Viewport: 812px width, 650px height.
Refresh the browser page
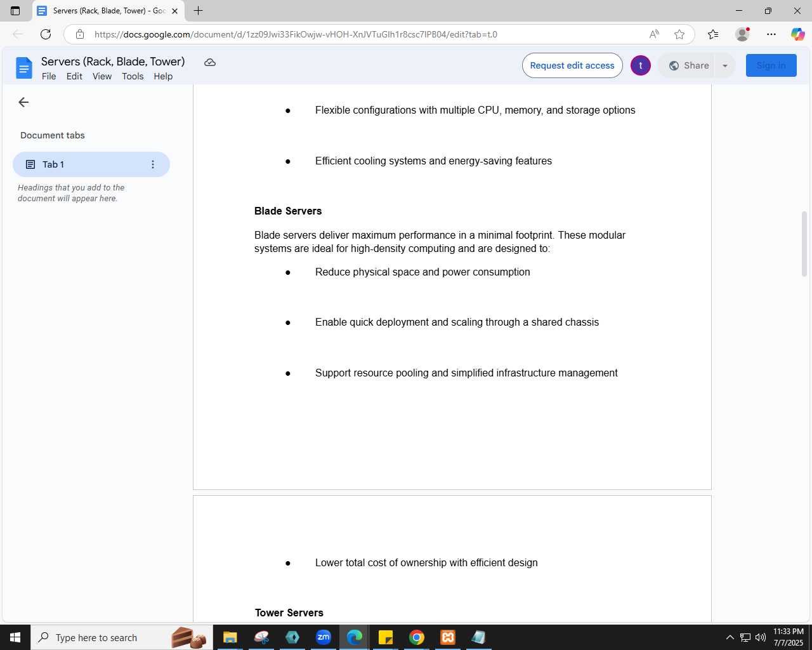(46, 34)
